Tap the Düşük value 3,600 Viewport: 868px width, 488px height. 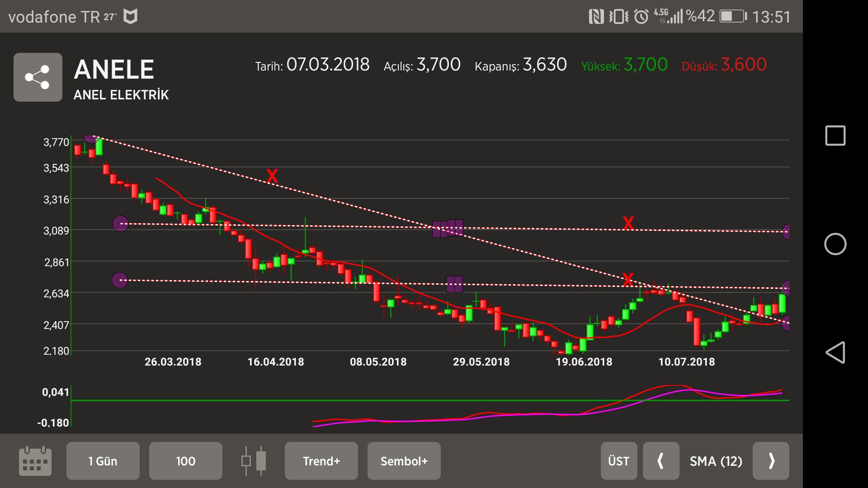[x=744, y=65]
